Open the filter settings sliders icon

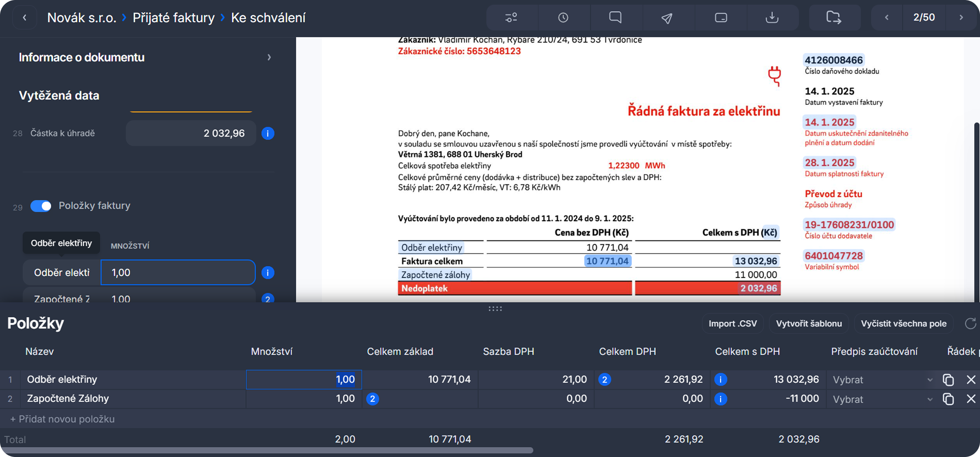tap(511, 18)
